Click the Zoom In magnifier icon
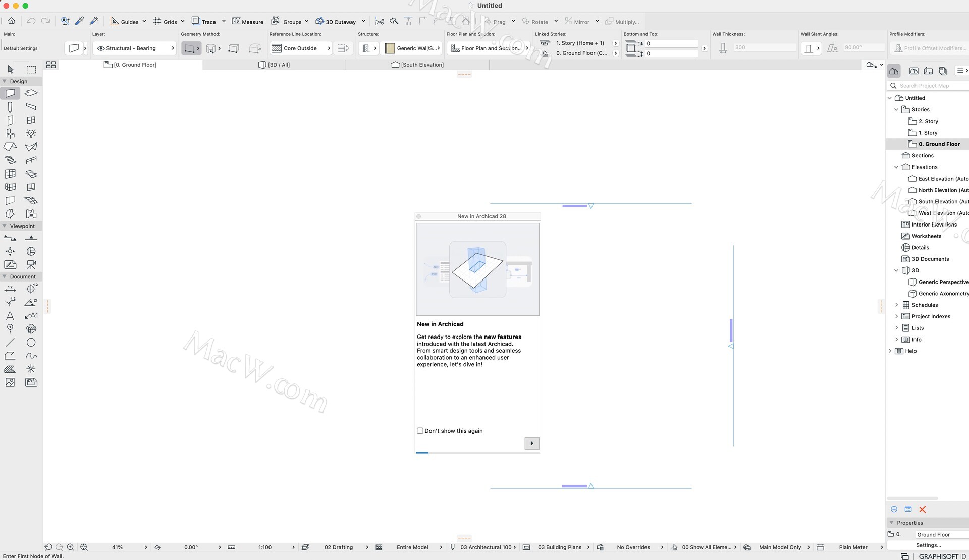The image size is (969, 560). (71, 547)
